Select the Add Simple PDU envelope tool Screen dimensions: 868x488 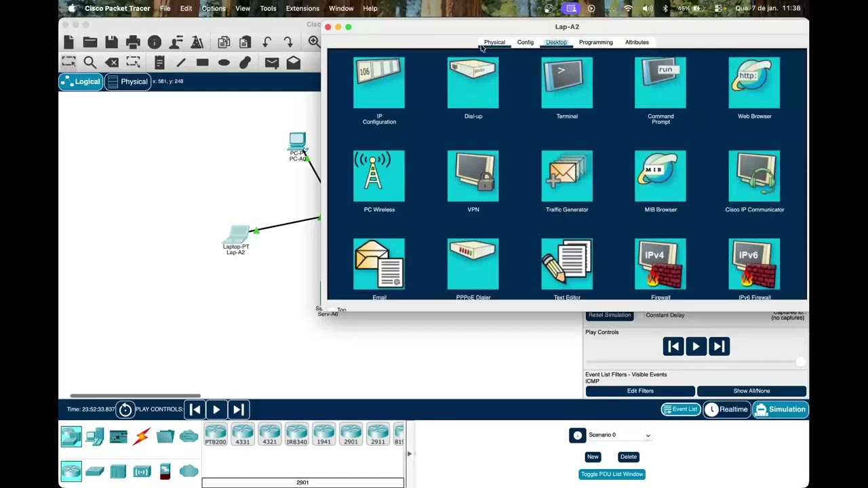(272, 62)
